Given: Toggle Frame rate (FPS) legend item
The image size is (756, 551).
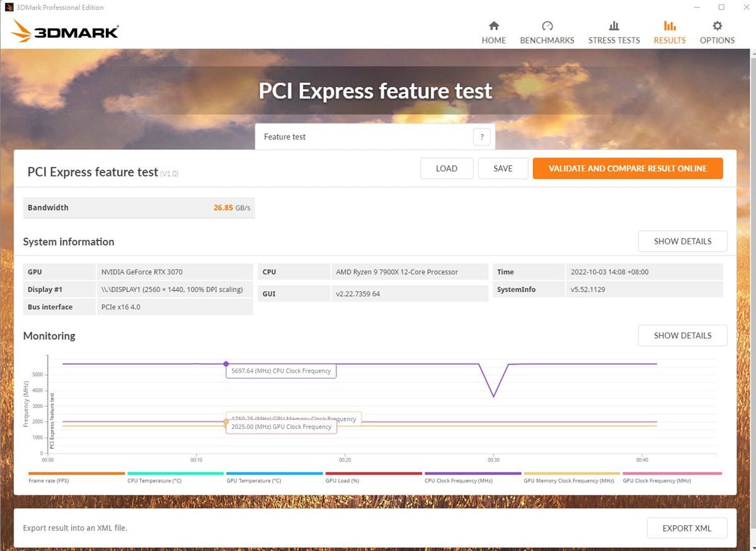Looking at the screenshot, I should [x=77, y=477].
